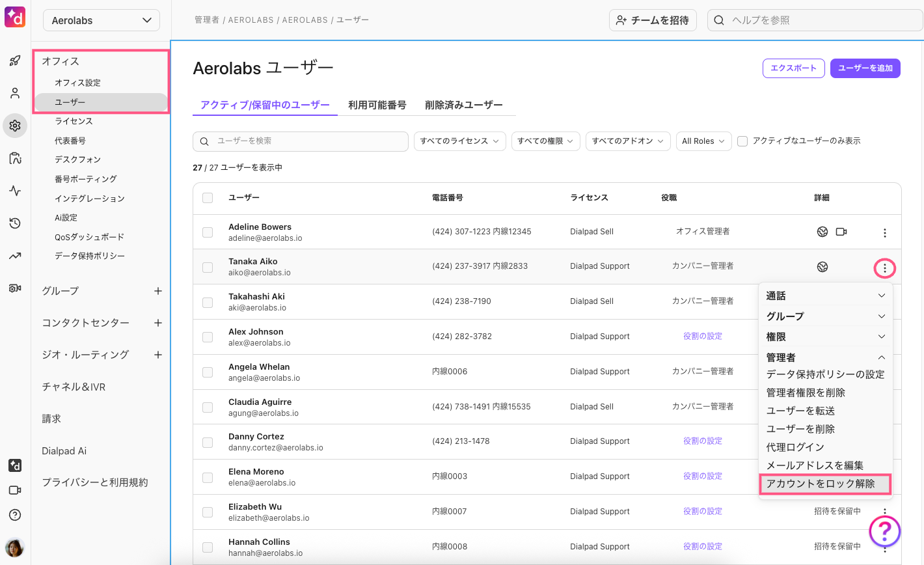
Task: Open the person icon in the left rail
Action: pos(15,93)
